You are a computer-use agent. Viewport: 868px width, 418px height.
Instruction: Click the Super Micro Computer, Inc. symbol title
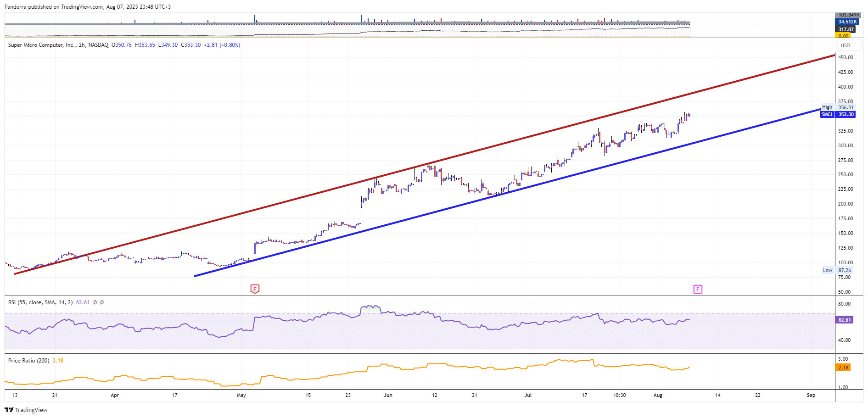tap(41, 45)
